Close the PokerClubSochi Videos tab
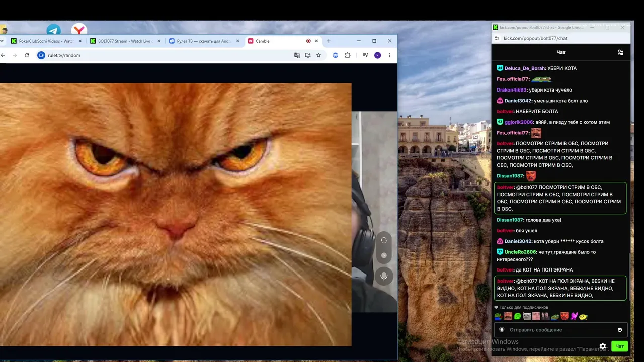 coord(80,41)
